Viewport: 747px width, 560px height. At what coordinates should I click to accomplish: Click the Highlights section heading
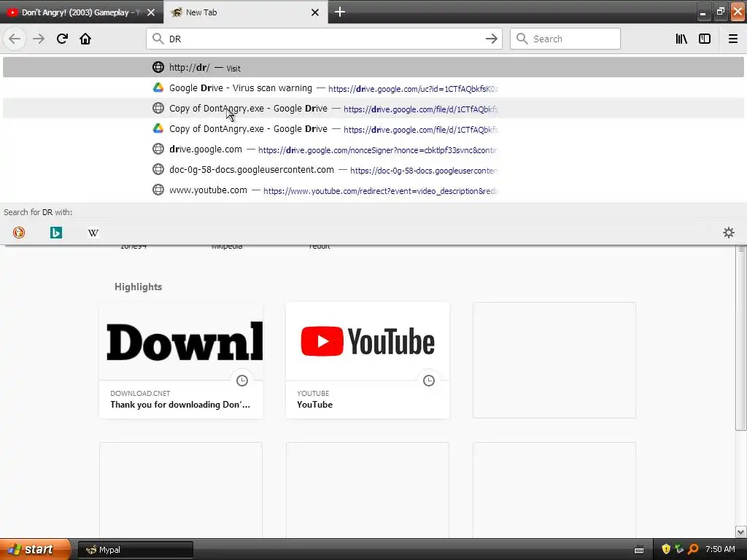click(x=138, y=287)
